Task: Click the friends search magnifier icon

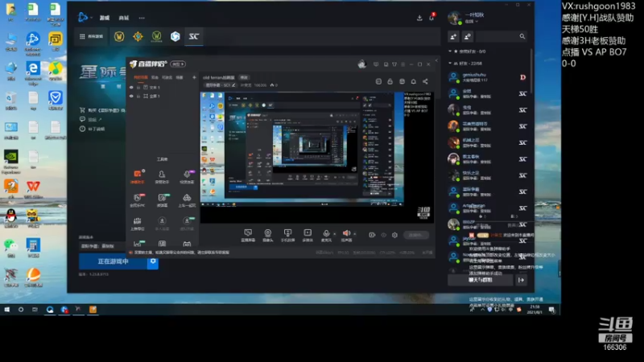Action: [x=522, y=36]
